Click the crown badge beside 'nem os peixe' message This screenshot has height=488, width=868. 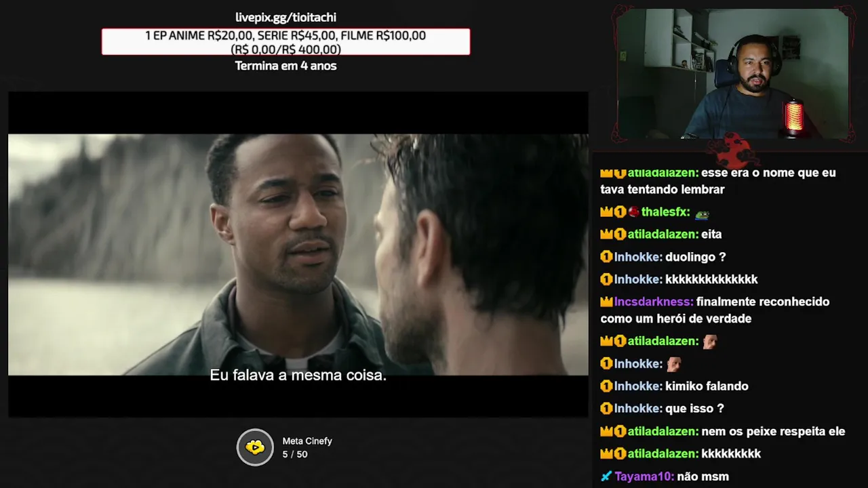[x=606, y=431]
